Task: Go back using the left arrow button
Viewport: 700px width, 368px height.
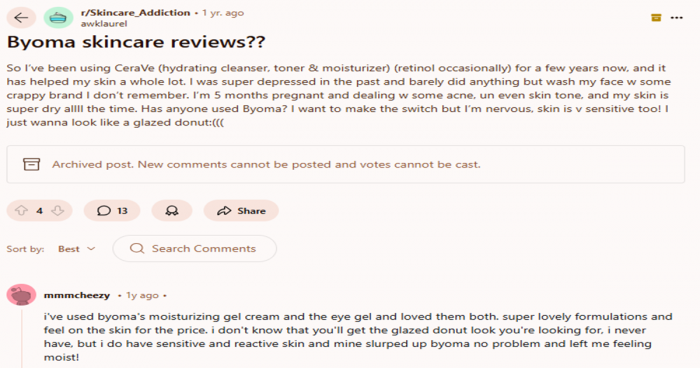Action: [x=21, y=18]
